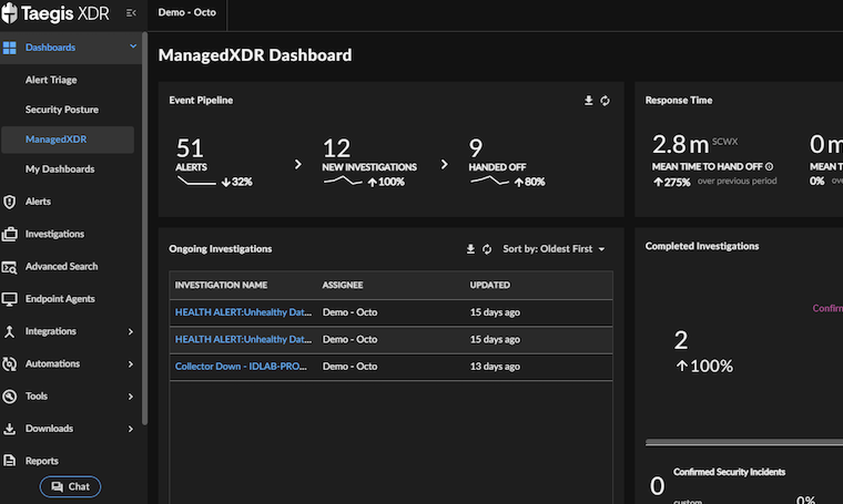Collapse sidebar with the menu toggle icon
The width and height of the screenshot is (843, 504).
click(131, 13)
